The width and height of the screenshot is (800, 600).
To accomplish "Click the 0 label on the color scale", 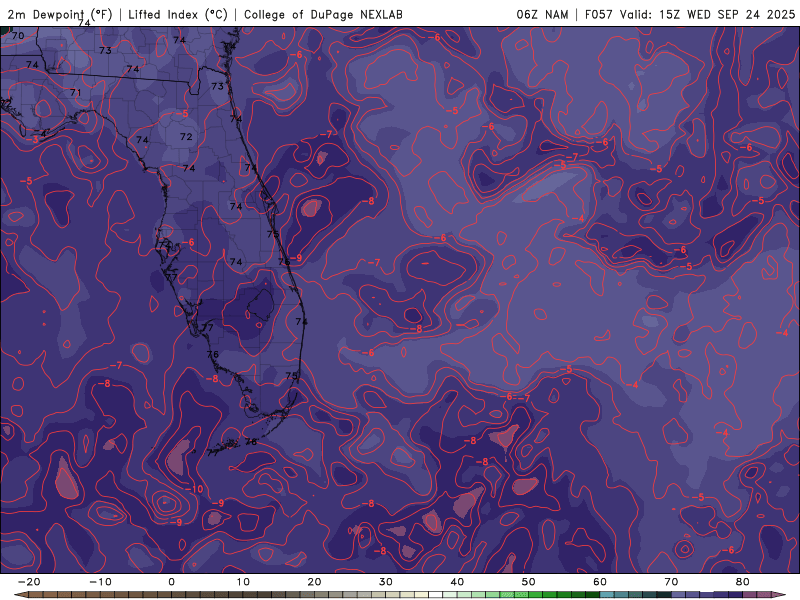I will coord(171,582).
